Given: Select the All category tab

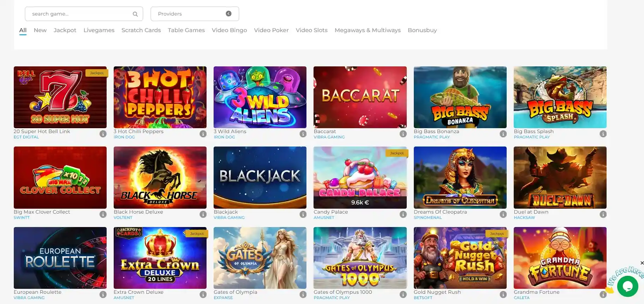Looking at the screenshot, I should point(23,30).
